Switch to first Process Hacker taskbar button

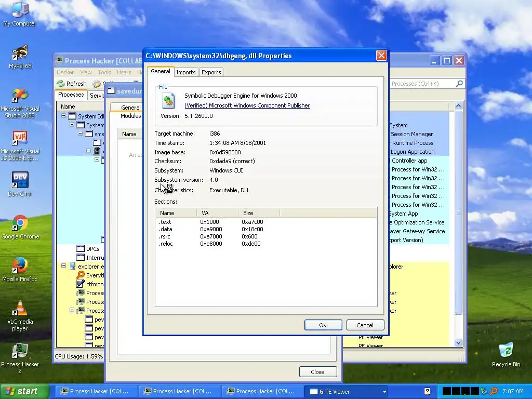pyautogui.click(x=96, y=391)
